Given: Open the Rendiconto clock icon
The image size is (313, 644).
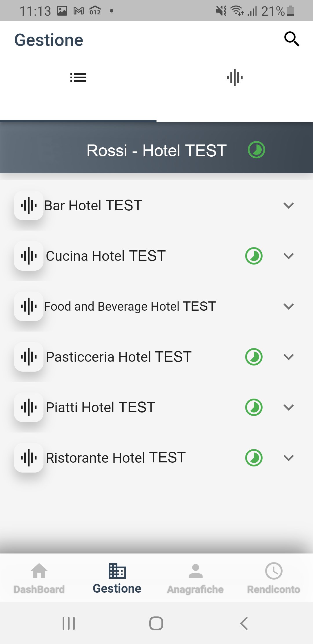Looking at the screenshot, I should (274, 571).
